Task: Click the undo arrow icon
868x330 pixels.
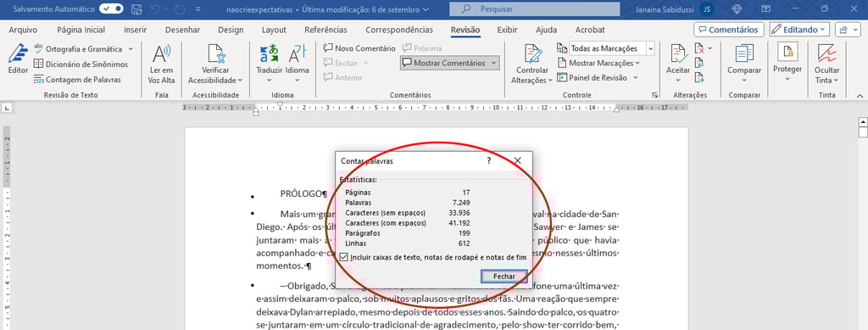Action: pos(155,8)
